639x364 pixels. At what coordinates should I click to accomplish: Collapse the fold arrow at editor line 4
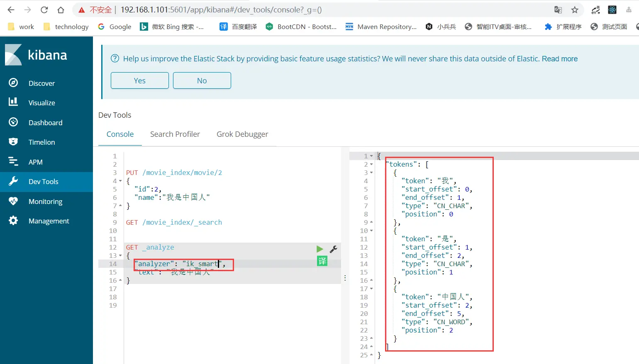(x=120, y=181)
